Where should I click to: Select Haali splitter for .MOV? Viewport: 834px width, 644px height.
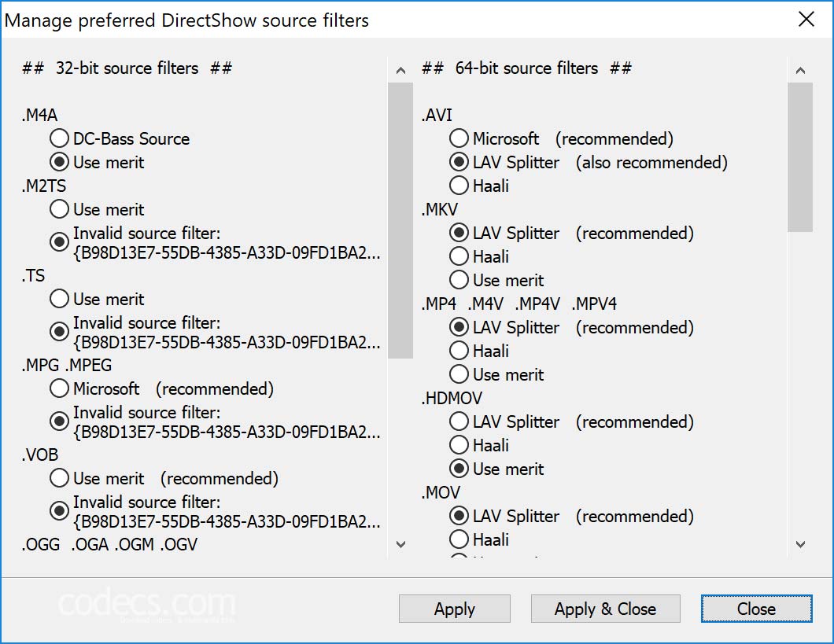(x=459, y=539)
